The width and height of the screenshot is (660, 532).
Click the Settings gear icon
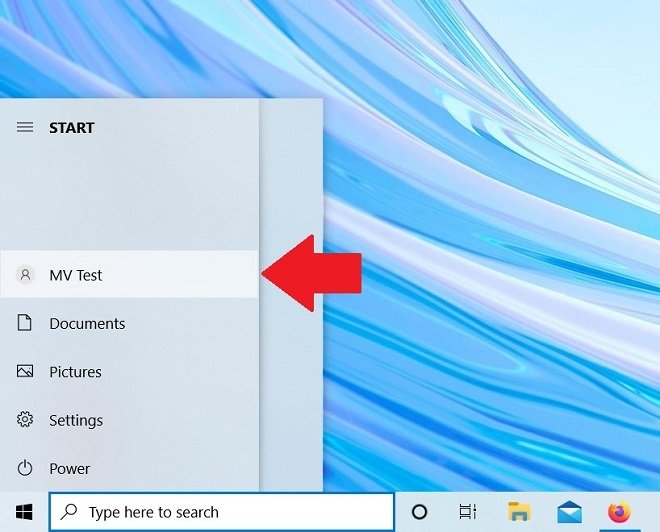point(25,419)
